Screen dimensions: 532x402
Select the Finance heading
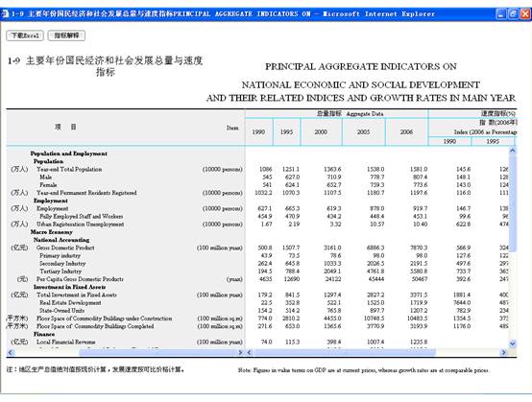[x=44, y=334]
